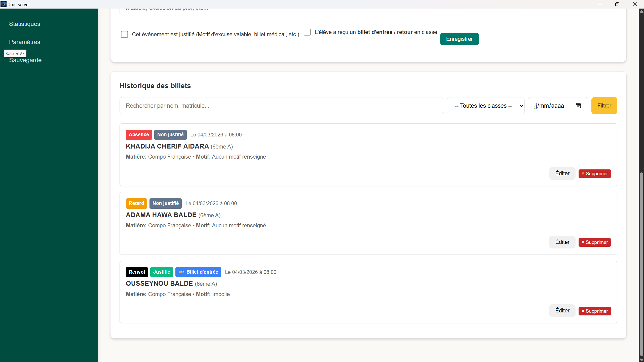Screen dimensions: 644x362
Task: Click the 'Retard' badge on ADAMA HAWA BALDE
Action: pos(136,203)
